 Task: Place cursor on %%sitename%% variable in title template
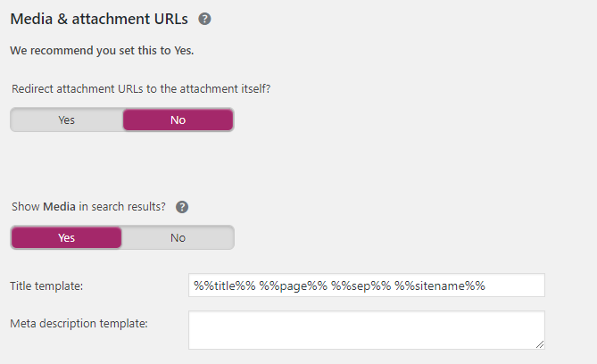(x=440, y=285)
